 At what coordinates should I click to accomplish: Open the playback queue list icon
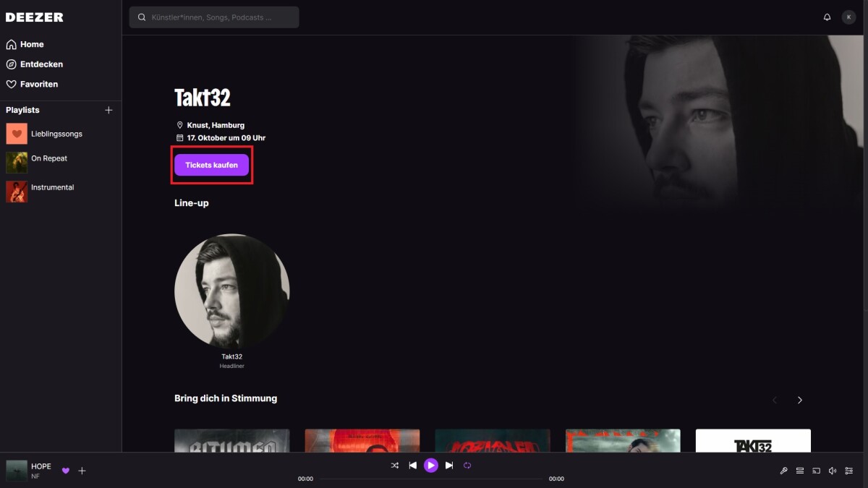point(800,471)
